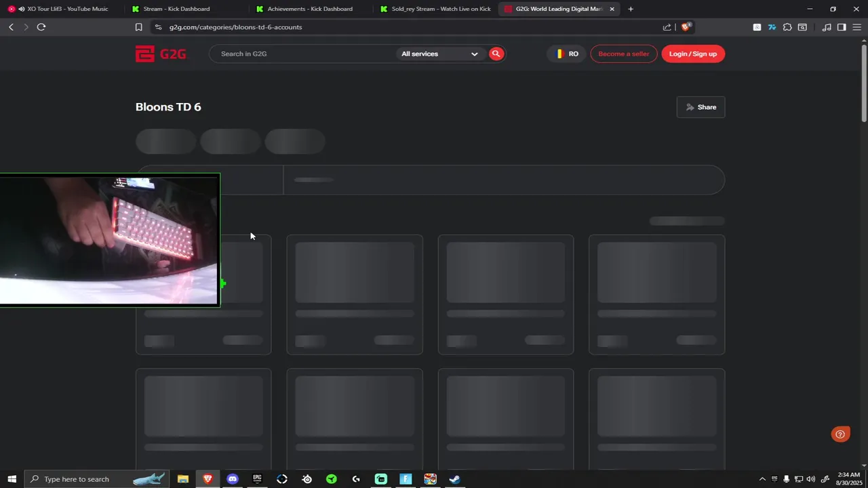The image size is (868, 488).
Task: Click the share page icon in address bar
Action: (x=667, y=27)
